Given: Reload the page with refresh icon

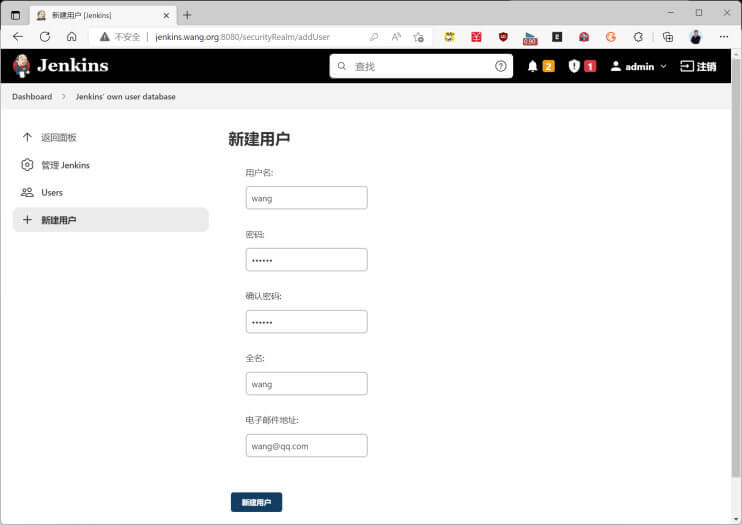Looking at the screenshot, I should [45, 37].
